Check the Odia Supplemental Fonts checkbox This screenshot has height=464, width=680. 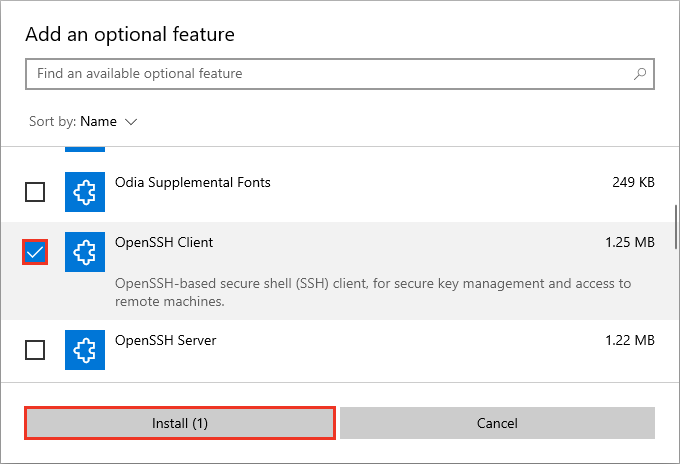tap(35, 192)
